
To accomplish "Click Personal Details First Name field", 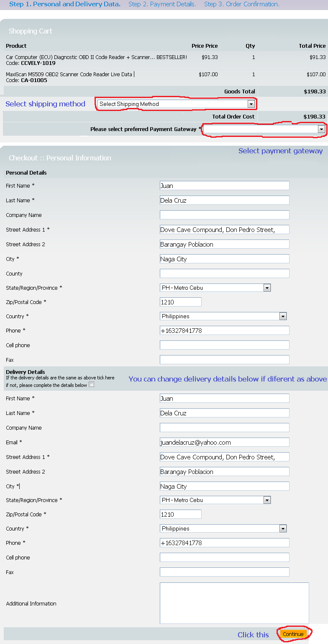I will click(x=225, y=185).
